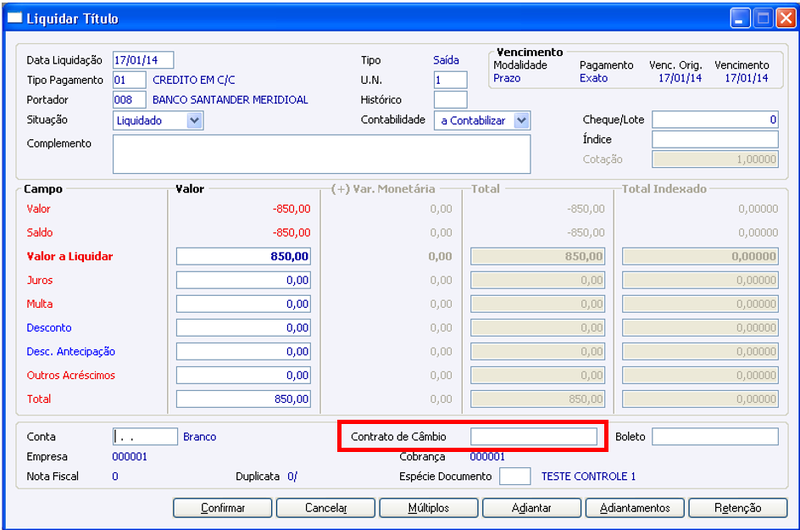Click the U.N. input field

pyautogui.click(x=450, y=80)
